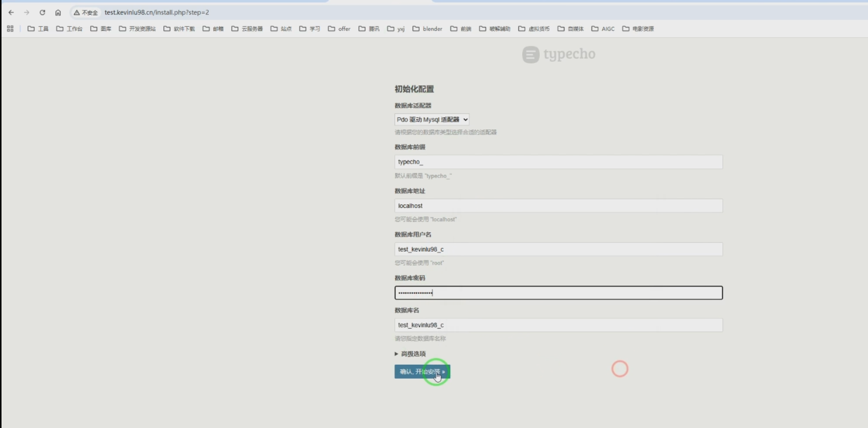
Task: Click the 数据库前缀 prefix input field
Action: click(x=558, y=162)
